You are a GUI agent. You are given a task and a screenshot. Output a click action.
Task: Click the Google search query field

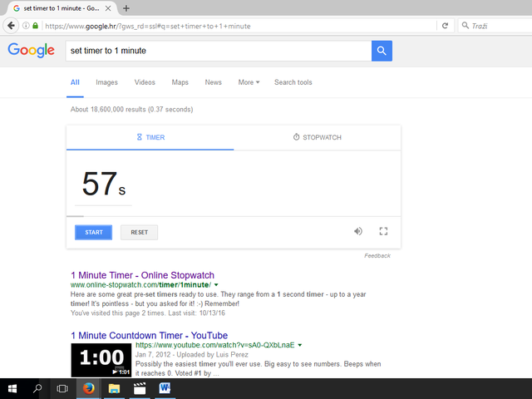click(219, 51)
